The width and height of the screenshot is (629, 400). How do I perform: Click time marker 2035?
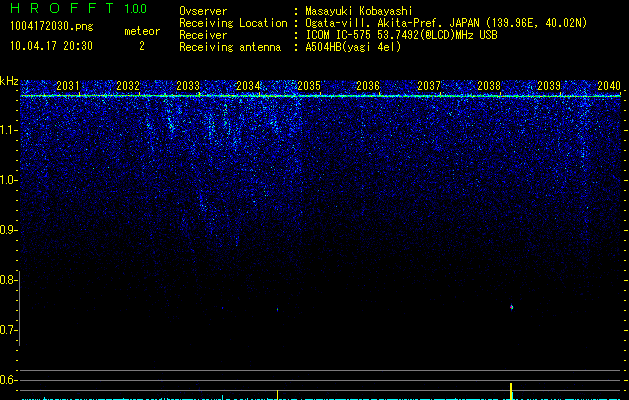point(308,86)
